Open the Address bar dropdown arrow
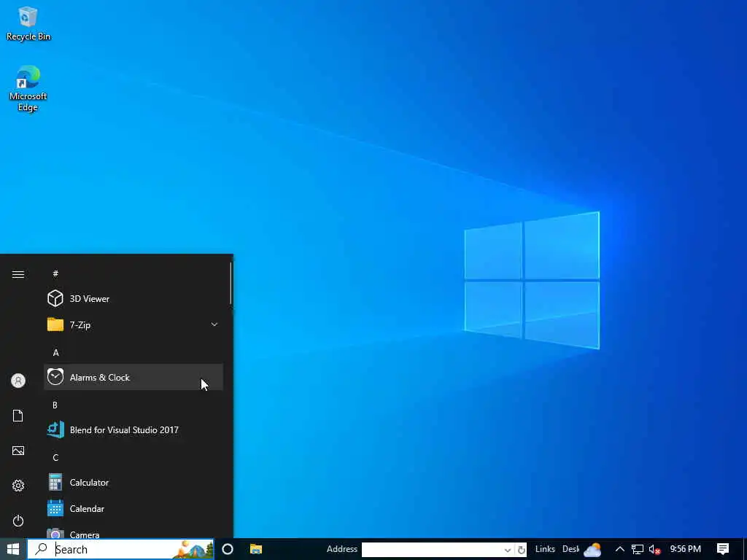Image resolution: width=747 pixels, height=560 pixels. click(508, 550)
